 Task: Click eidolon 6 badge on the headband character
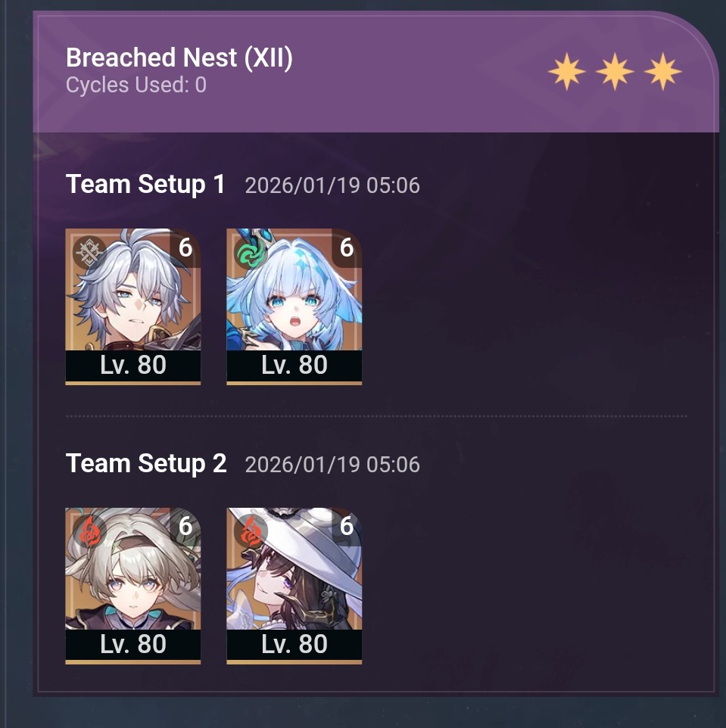point(185,527)
